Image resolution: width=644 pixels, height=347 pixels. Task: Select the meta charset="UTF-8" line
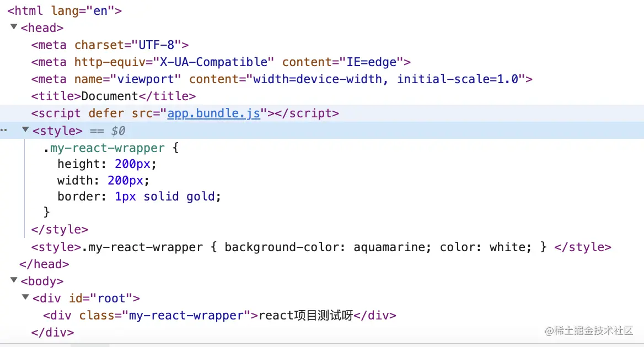coord(110,45)
